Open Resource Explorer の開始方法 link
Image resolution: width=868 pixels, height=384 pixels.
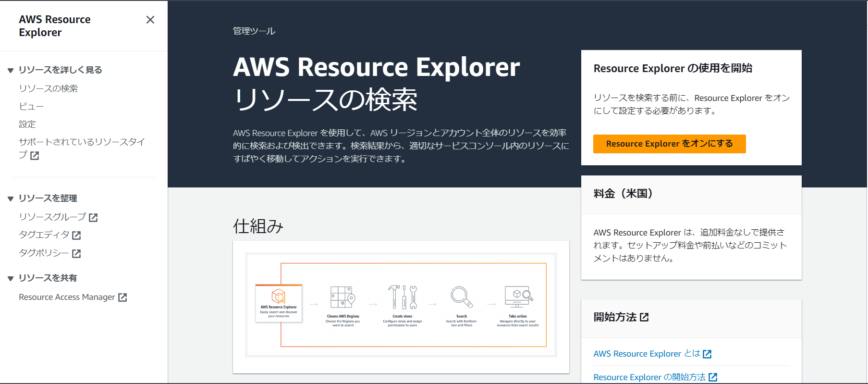649,377
